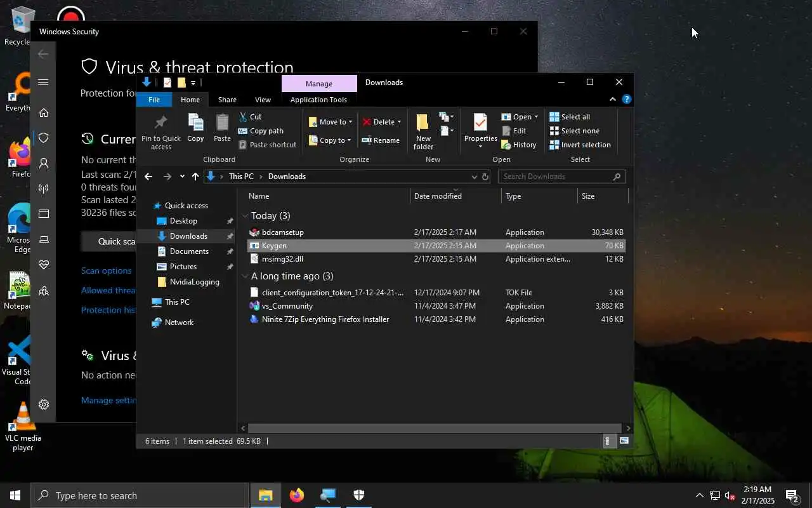Open Settings gear in Windows Security sidebar

point(44,404)
